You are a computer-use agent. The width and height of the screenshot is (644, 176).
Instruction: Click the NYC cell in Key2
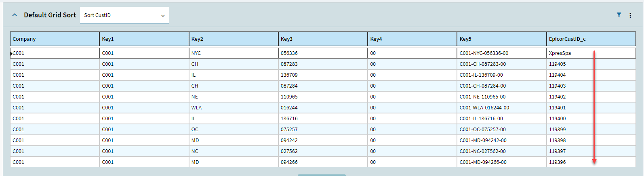(234, 53)
